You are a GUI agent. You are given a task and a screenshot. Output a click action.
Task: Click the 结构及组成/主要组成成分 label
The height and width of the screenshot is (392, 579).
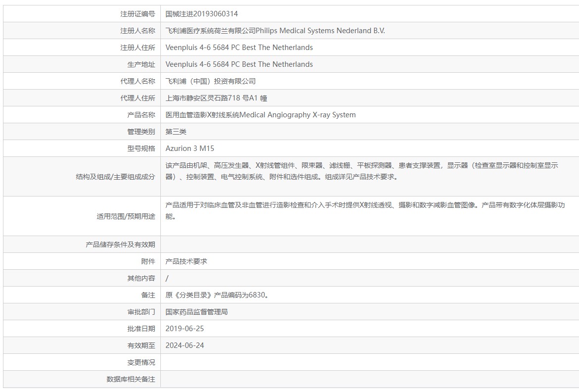(115, 177)
